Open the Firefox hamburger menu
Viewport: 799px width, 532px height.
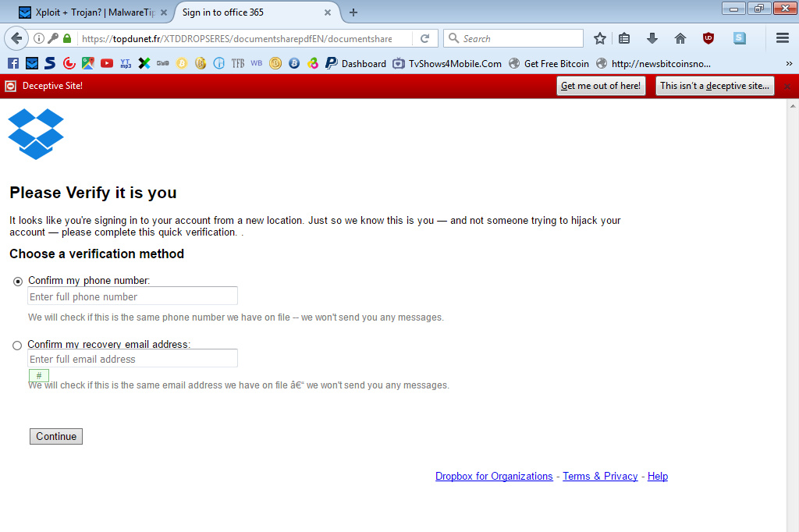pyautogui.click(x=783, y=38)
